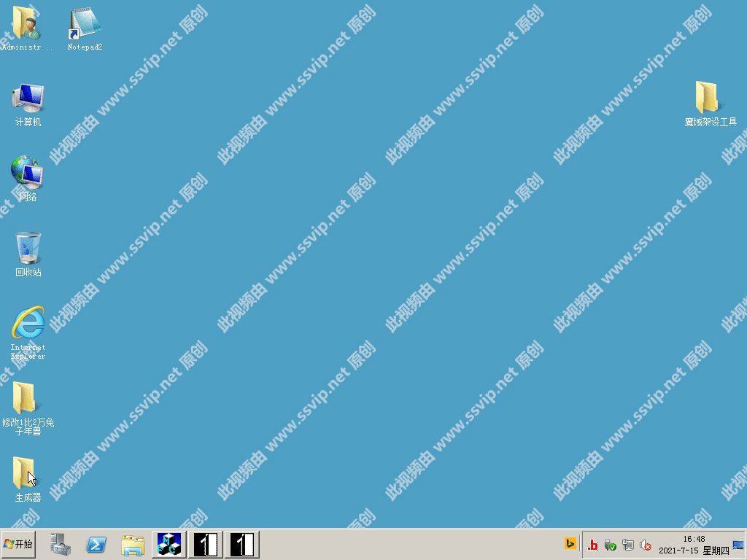
Task: Launch Windows PowerShell from the quick launch
Action: (96, 544)
